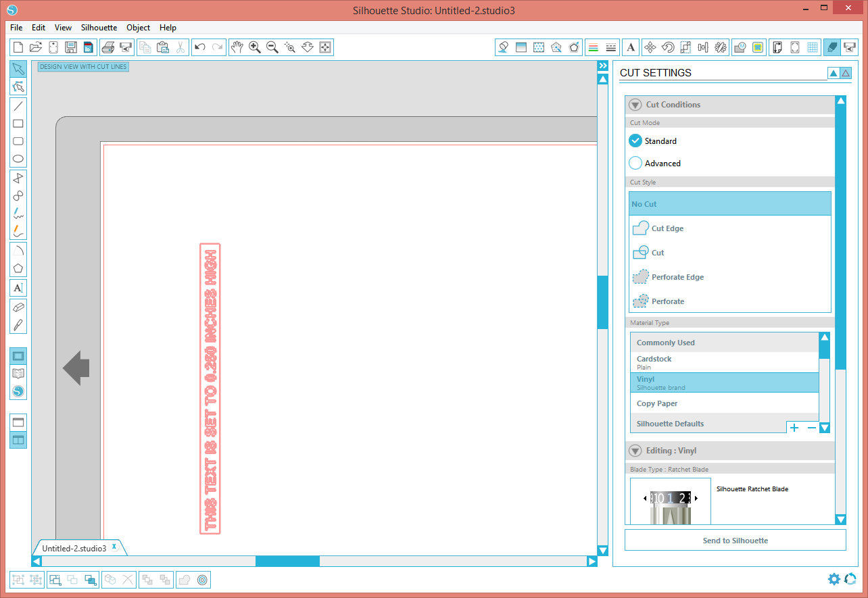
Task: Activate the Zoom In tool
Action: (x=255, y=47)
